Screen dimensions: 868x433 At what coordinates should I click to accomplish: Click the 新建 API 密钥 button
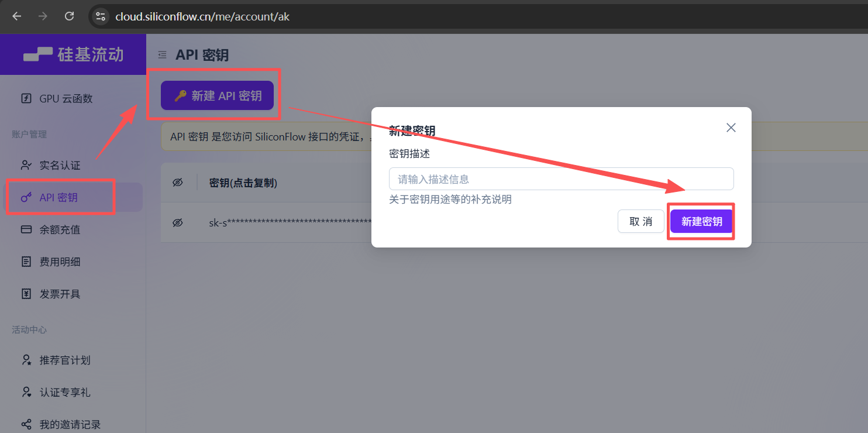(x=217, y=95)
